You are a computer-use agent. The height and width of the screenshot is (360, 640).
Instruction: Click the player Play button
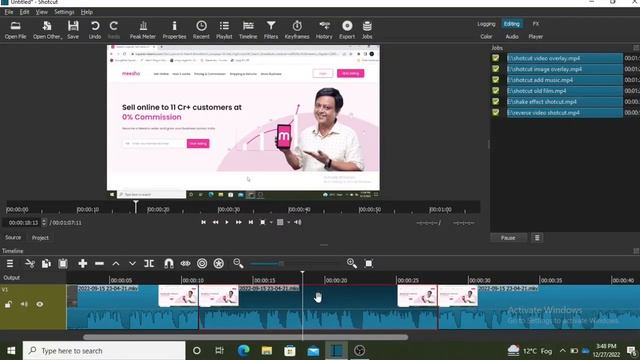pyautogui.click(x=227, y=222)
